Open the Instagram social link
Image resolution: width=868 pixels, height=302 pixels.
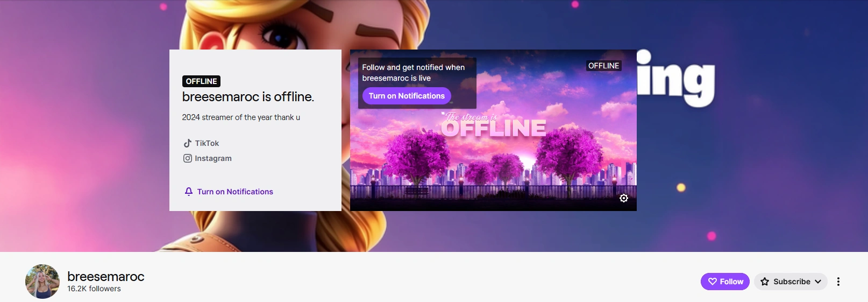(x=208, y=158)
